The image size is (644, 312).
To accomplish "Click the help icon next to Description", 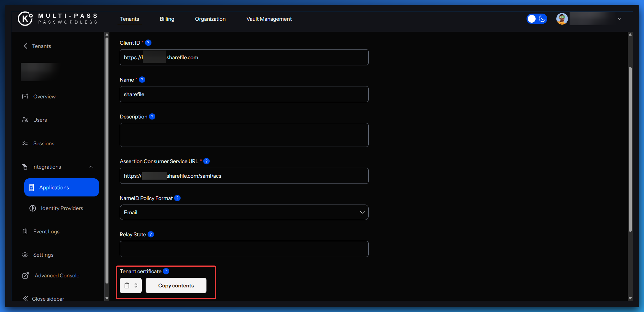I will click(152, 117).
